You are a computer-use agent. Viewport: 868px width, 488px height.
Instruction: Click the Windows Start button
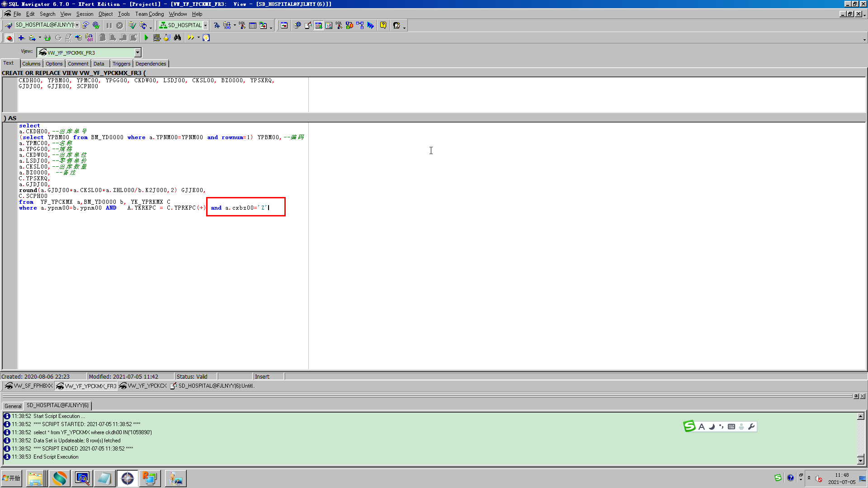(x=12, y=478)
